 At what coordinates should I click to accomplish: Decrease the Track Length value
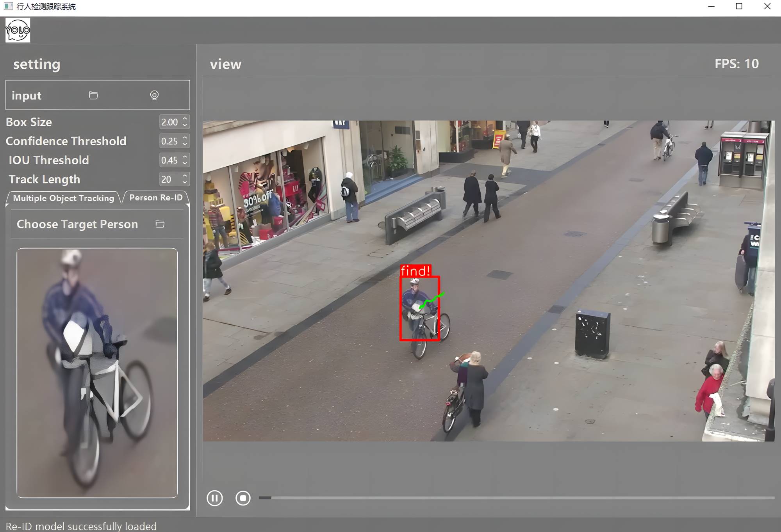[x=185, y=182]
